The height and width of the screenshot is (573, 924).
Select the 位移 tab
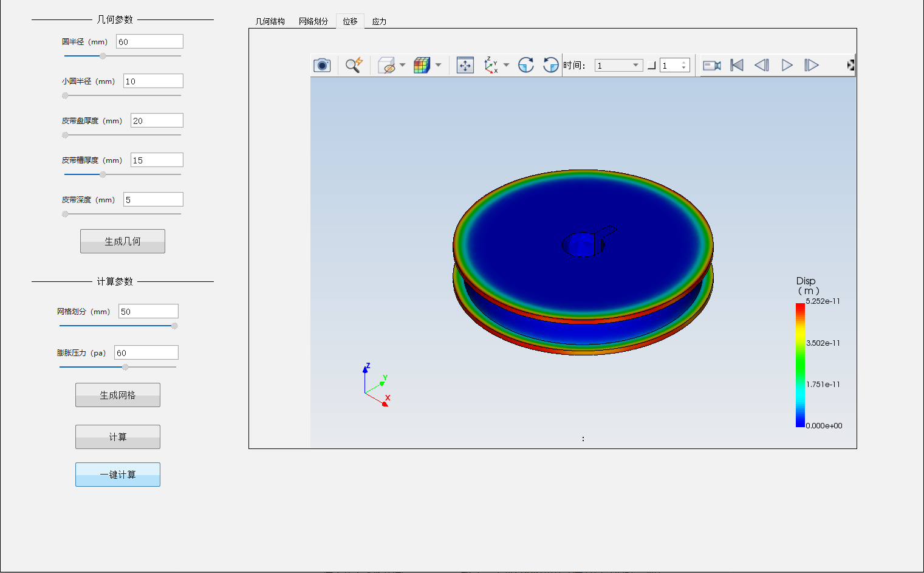pyautogui.click(x=351, y=21)
